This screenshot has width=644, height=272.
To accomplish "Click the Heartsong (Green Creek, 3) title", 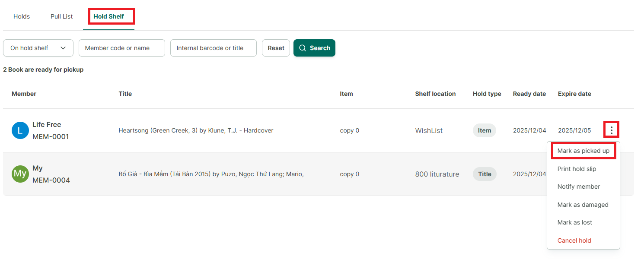I will tap(196, 130).
